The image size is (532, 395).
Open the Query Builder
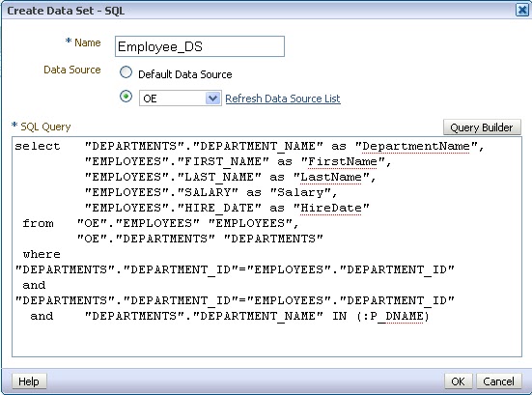(x=482, y=127)
